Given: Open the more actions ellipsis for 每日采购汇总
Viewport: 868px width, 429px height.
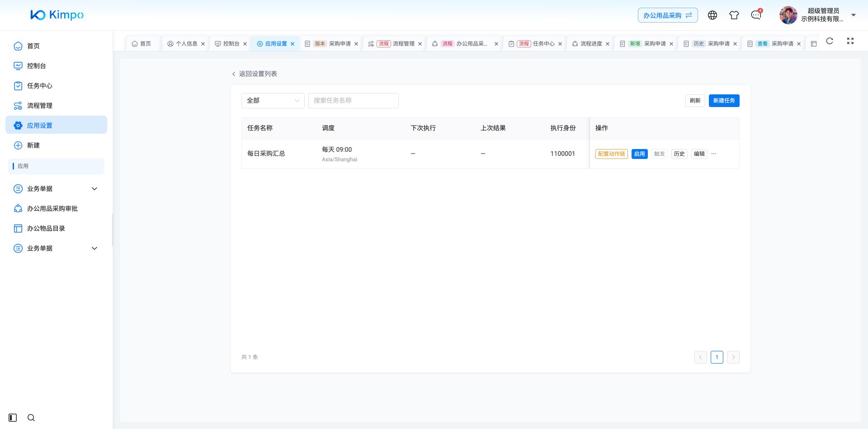Looking at the screenshot, I should pos(714,154).
